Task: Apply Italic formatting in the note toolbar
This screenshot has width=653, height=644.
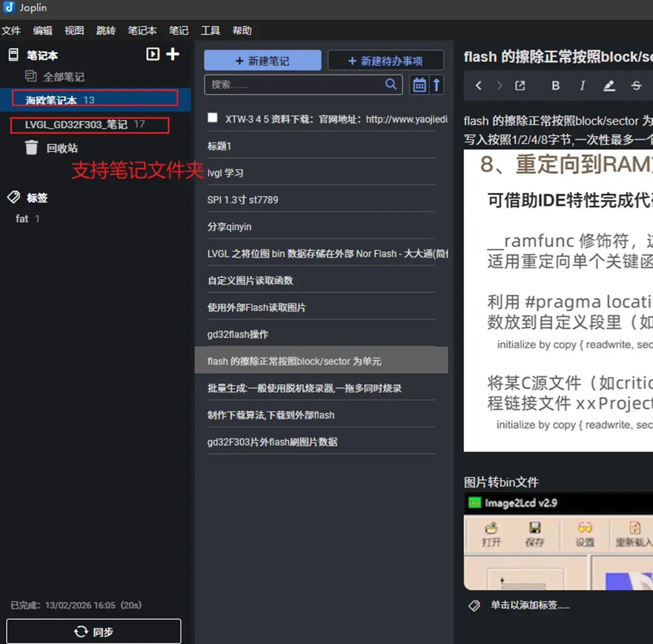Action: click(x=582, y=85)
